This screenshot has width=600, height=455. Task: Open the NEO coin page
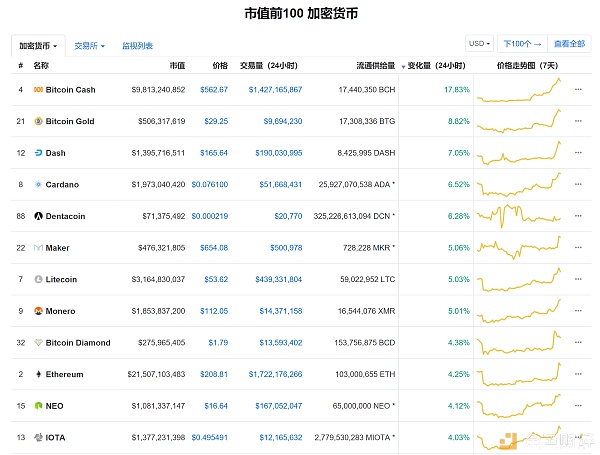coord(54,406)
